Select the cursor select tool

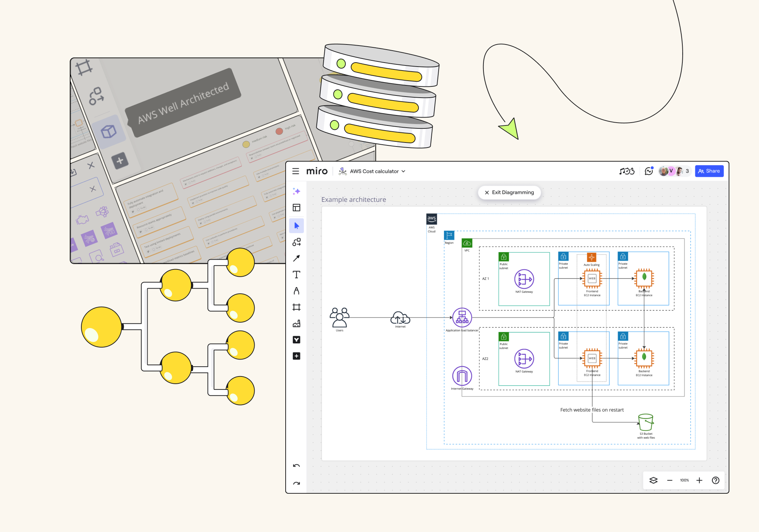click(297, 226)
